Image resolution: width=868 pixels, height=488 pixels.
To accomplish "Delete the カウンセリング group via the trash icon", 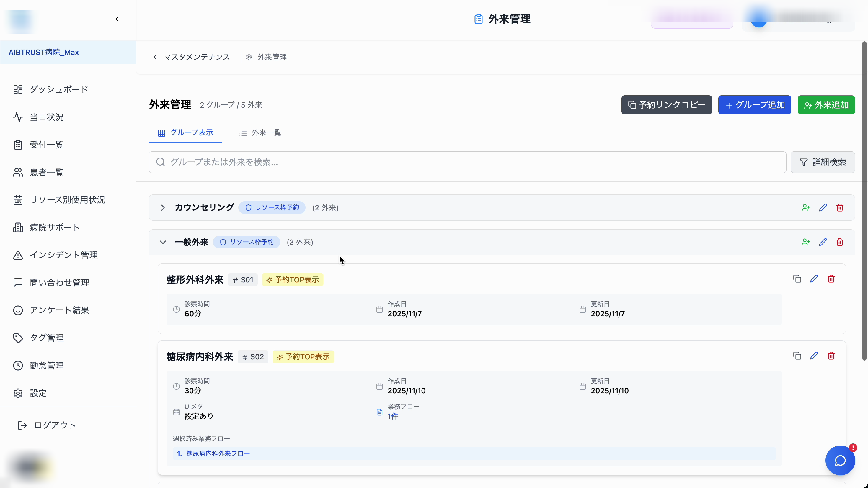I will [x=840, y=207].
